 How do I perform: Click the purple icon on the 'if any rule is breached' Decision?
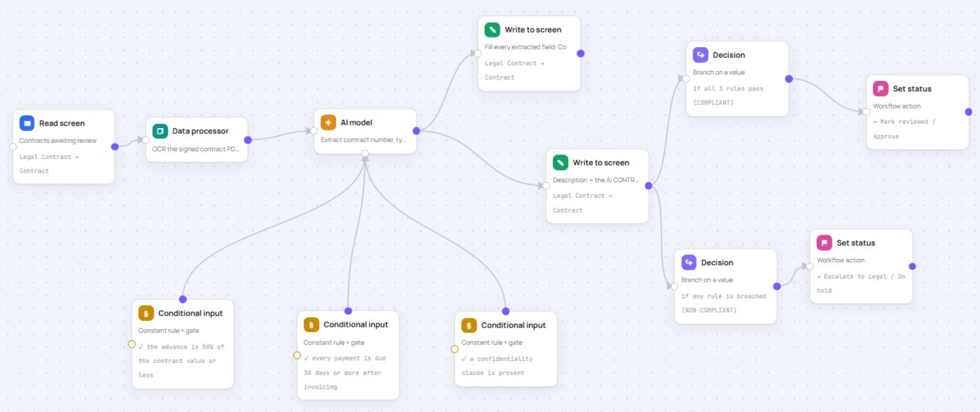tap(689, 263)
